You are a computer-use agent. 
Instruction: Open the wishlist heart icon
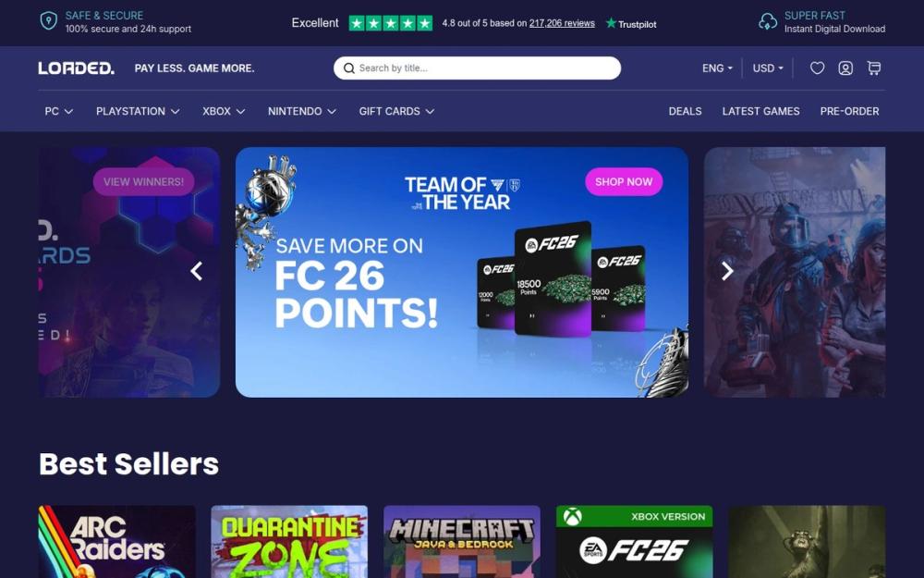point(817,68)
